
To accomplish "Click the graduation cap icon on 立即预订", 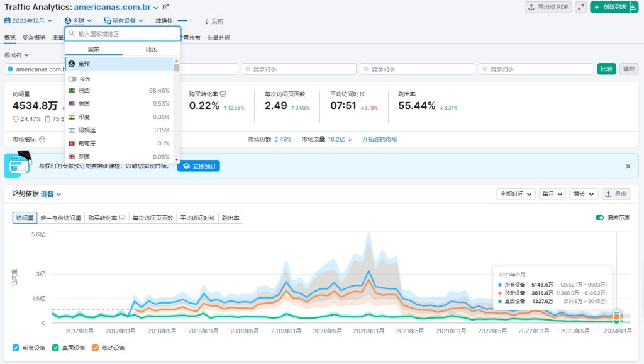I will click(186, 166).
